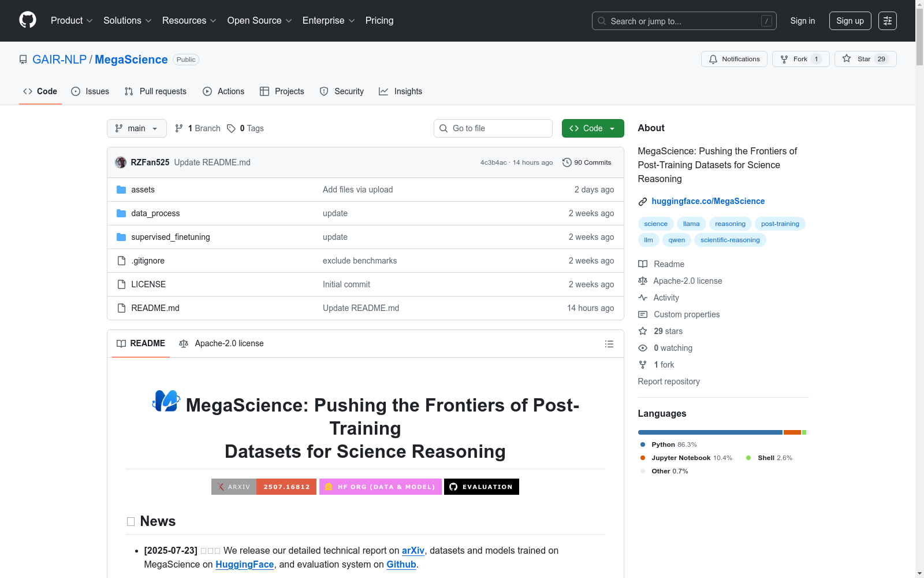
Task: Click the .gitignore file icon
Action: pyautogui.click(x=121, y=261)
